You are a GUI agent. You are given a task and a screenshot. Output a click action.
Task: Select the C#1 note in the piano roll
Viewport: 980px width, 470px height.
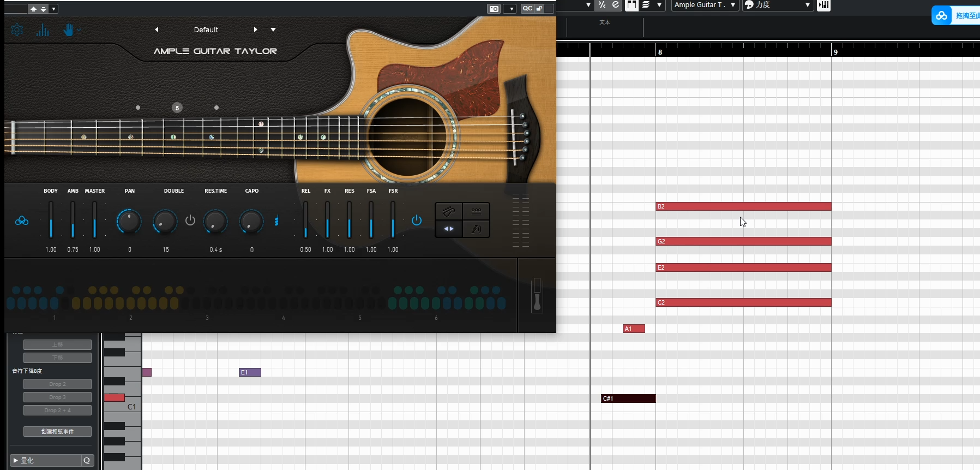pos(628,398)
